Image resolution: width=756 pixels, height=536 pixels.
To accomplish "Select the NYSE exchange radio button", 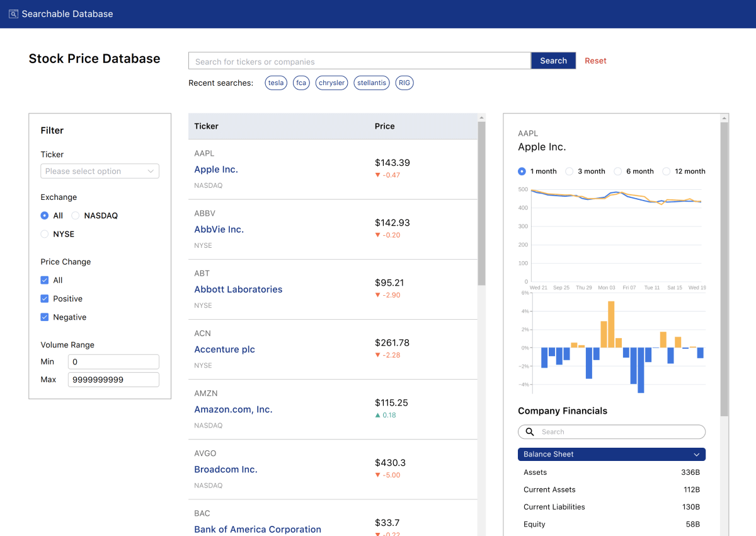I will 45,234.
